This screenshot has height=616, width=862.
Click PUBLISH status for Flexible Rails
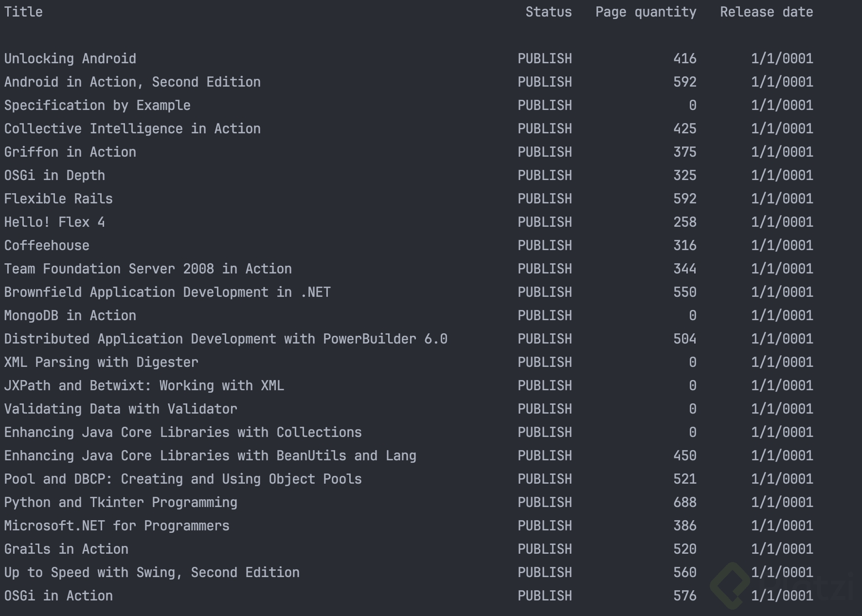(x=544, y=199)
